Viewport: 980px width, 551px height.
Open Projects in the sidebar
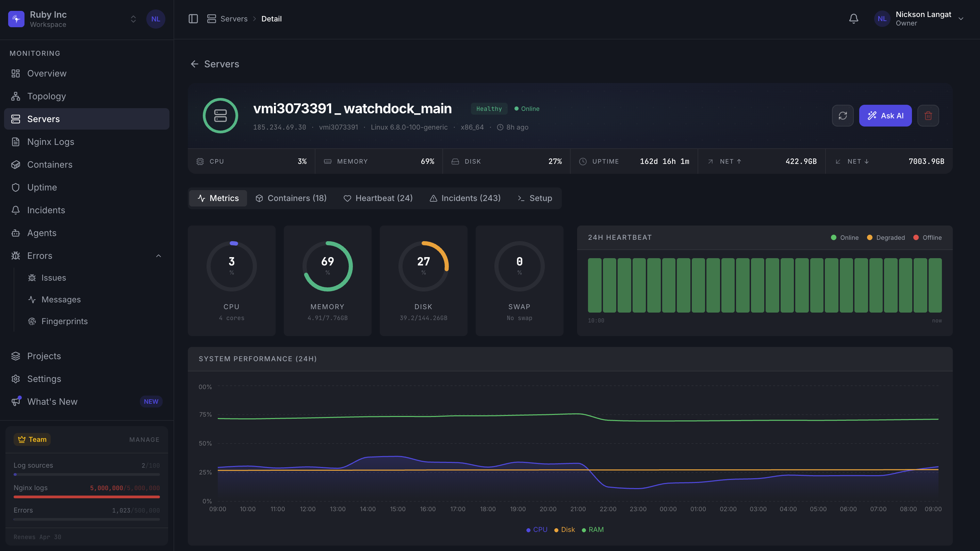pos(87,356)
